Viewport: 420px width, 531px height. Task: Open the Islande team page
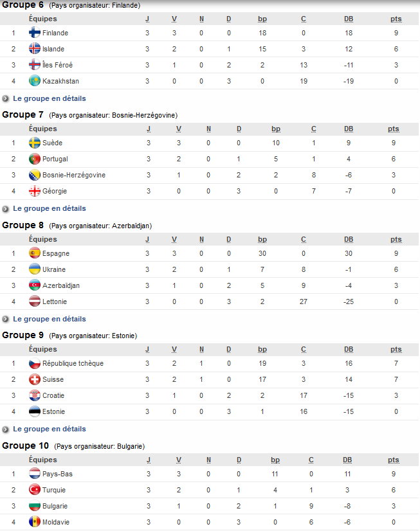[x=54, y=48]
